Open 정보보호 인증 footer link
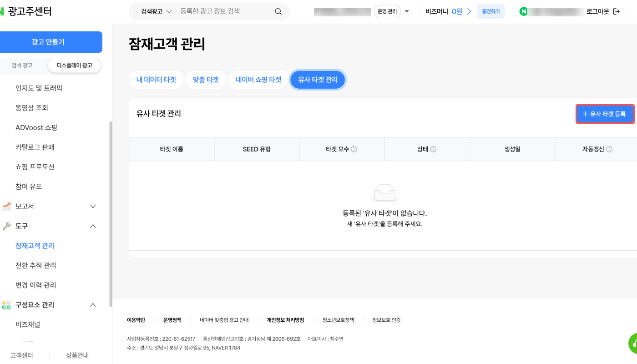 pyautogui.click(x=386, y=320)
